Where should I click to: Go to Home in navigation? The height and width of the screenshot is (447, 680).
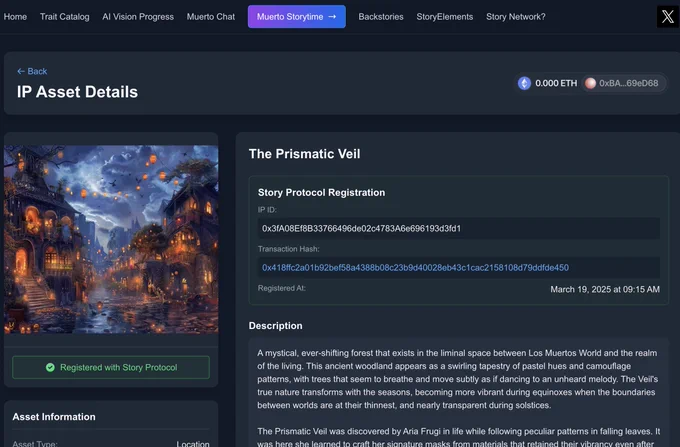point(15,16)
